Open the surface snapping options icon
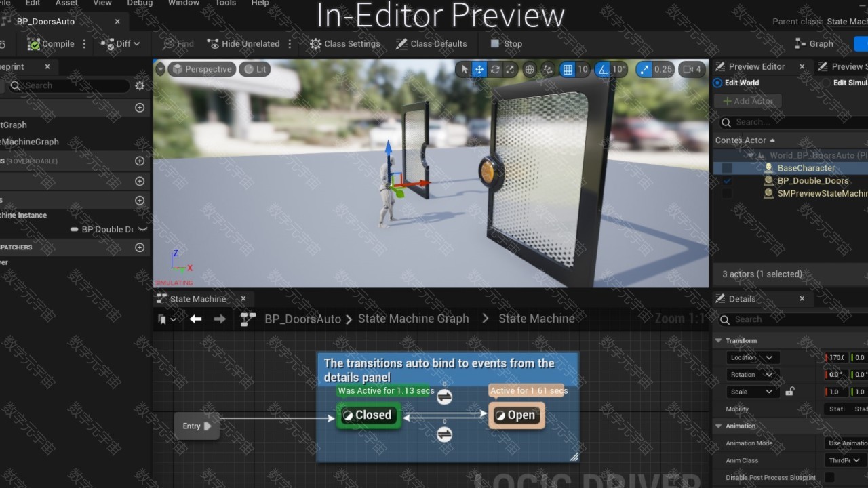This screenshot has width=868, height=488. tap(548, 69)
